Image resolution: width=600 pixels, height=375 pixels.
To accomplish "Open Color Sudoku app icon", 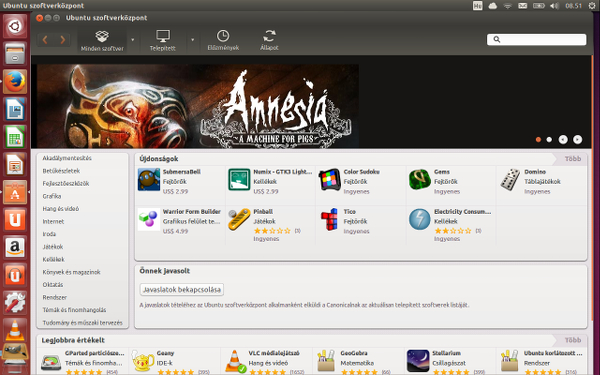I will [329, 179].
